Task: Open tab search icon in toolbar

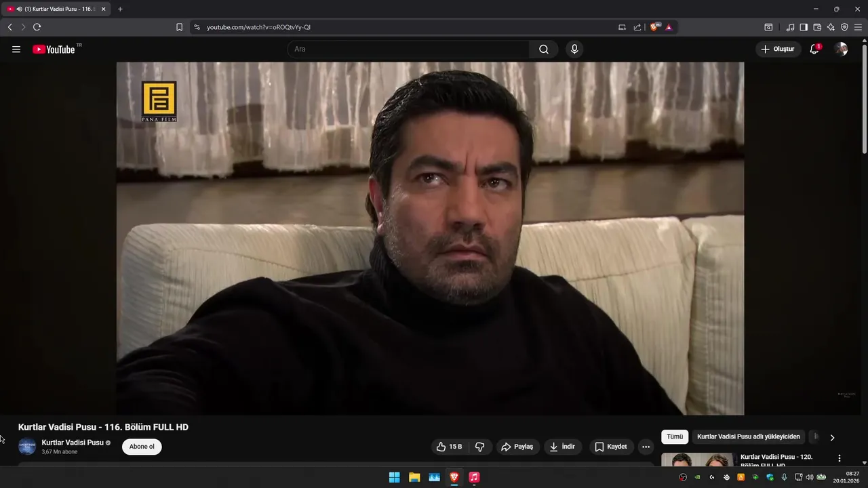Action: [768, 27]
